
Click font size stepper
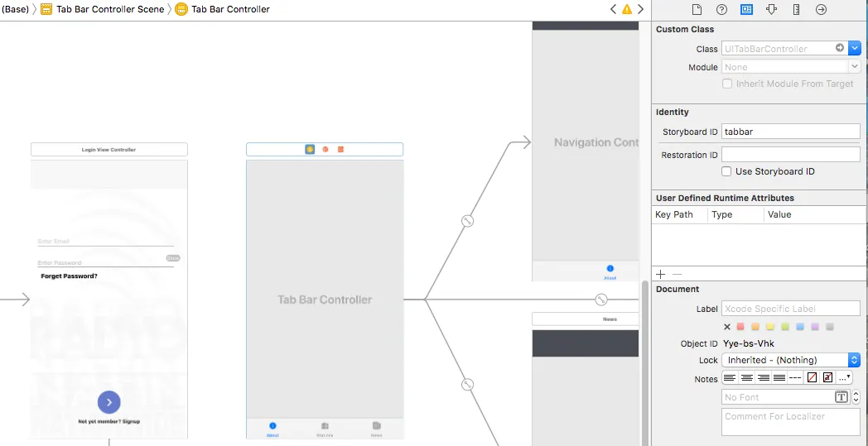coord(856,396)
